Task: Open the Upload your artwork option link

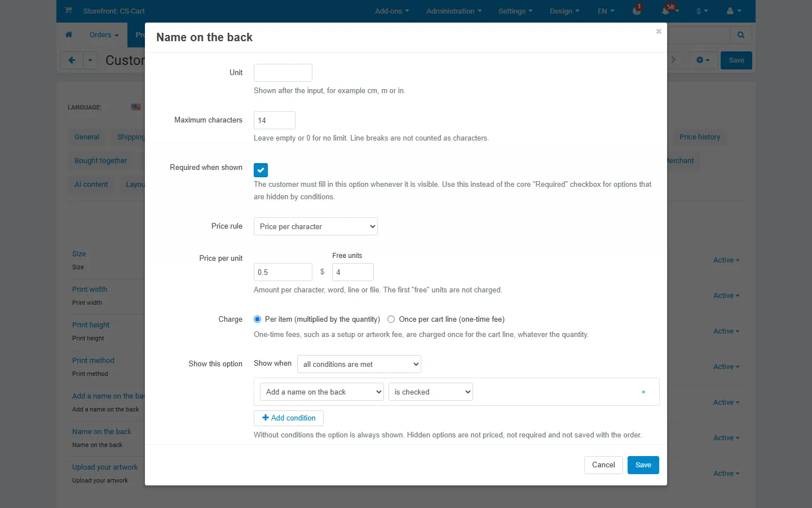Action: tap(105, 467)
